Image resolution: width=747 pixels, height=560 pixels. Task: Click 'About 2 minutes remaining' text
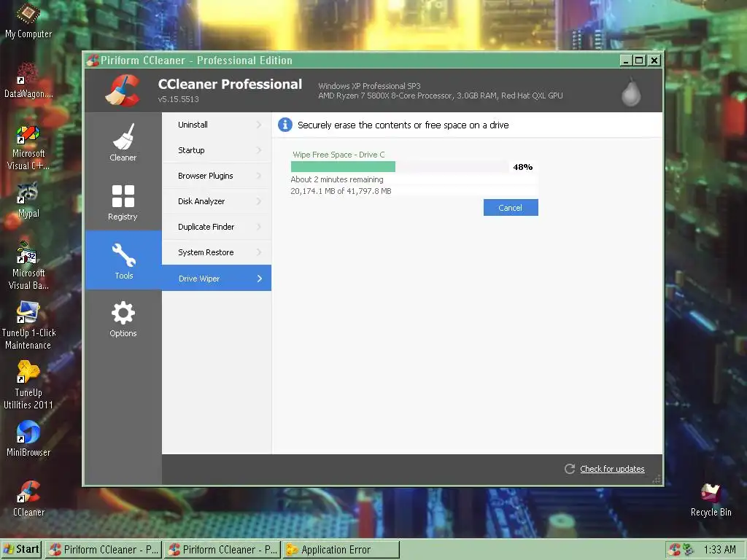coord(337,179)
